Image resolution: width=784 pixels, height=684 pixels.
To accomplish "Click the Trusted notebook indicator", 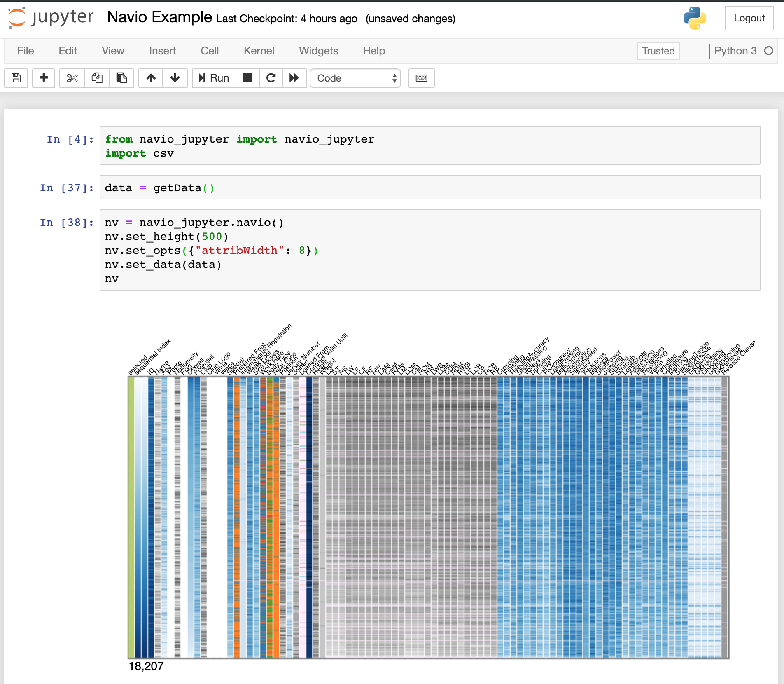I will point(658,51).
